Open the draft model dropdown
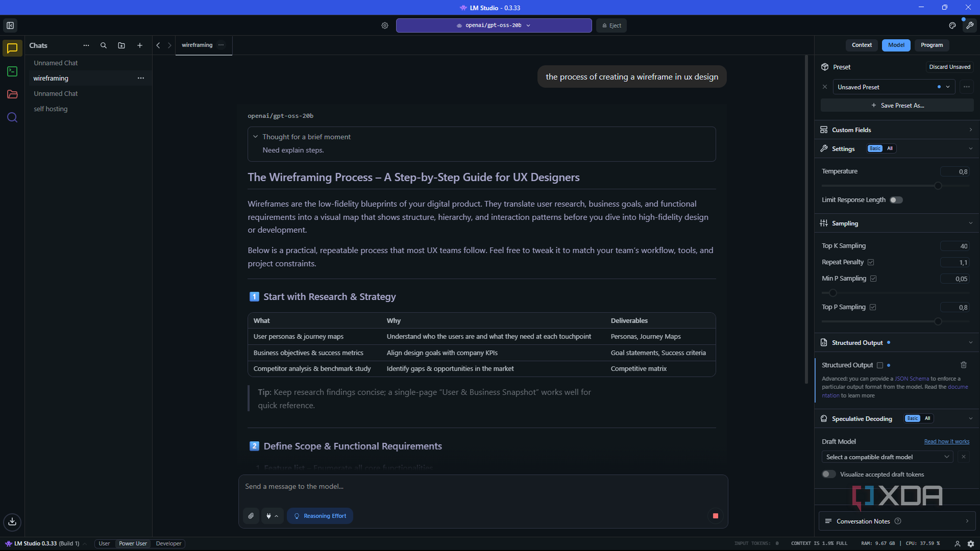 pyautogui.click(x=887, y=457)
